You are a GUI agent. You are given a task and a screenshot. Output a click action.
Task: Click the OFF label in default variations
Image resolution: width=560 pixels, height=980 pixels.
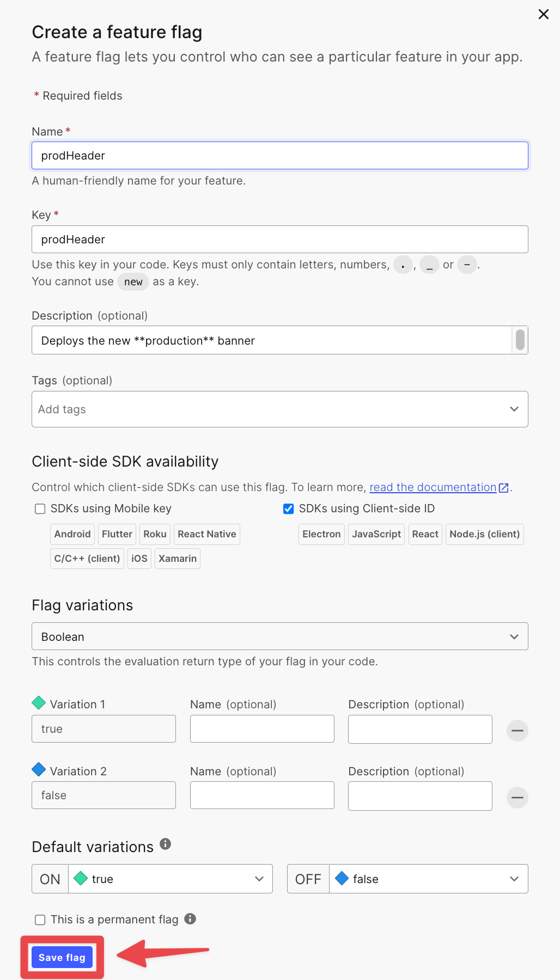tap(308, 879)
